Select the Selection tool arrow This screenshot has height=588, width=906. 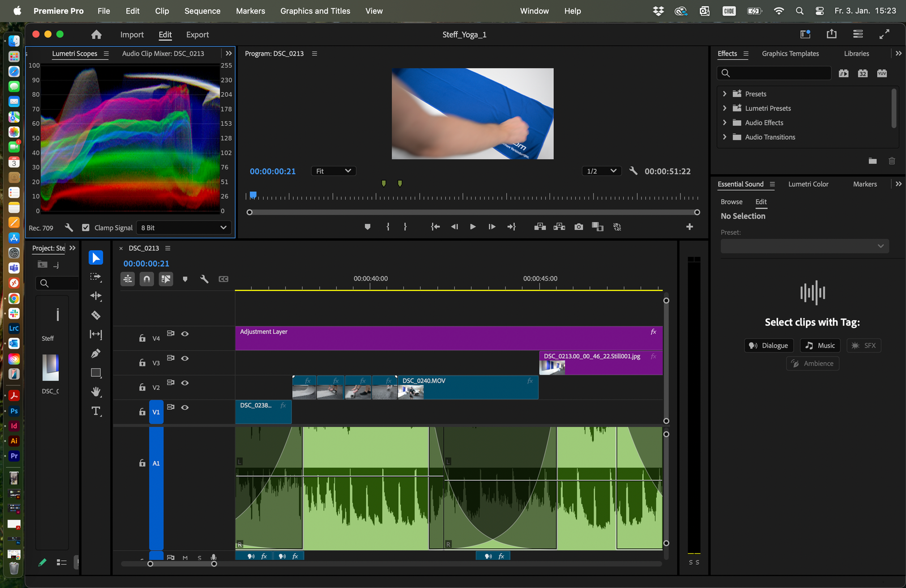tap(96, 257)
